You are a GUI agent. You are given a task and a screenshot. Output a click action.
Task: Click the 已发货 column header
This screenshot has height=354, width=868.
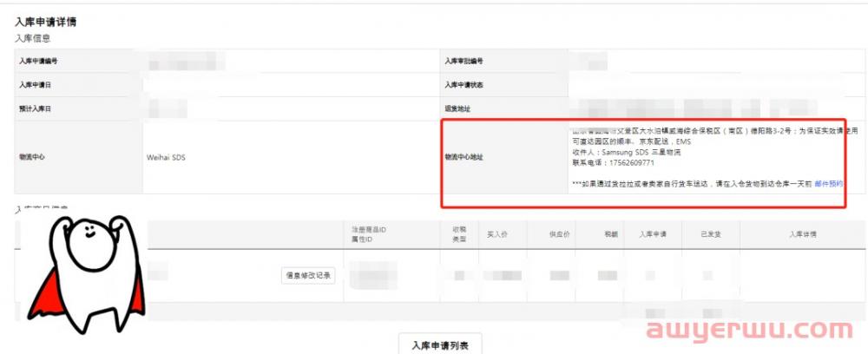pyautogui.click(x=711, y=234)
